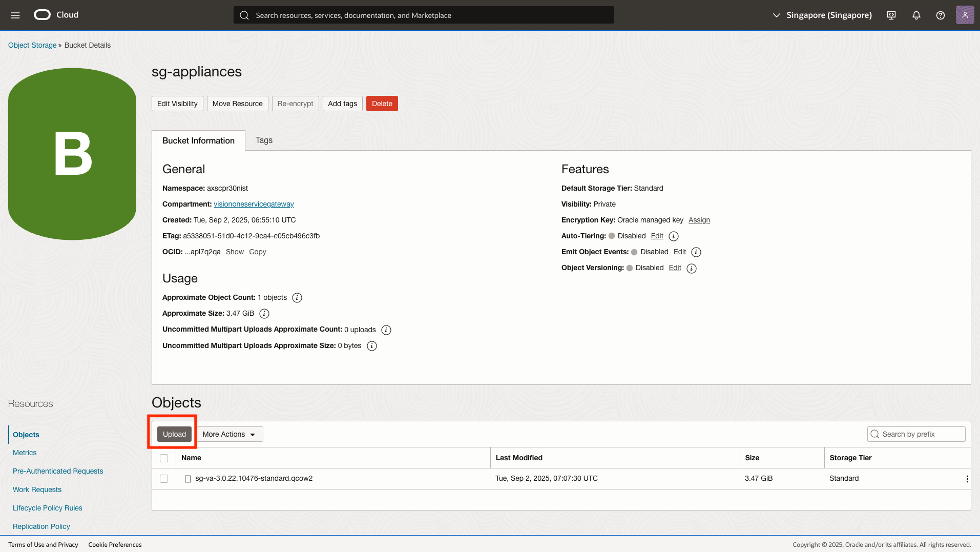This screenshot has height=552, width=980.
Task: Show info for Auto-Tiering
Action: click(674, 236)
